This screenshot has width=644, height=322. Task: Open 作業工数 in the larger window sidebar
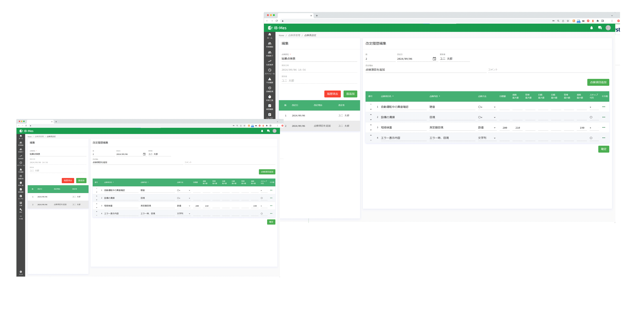click(x=269, y=98)
